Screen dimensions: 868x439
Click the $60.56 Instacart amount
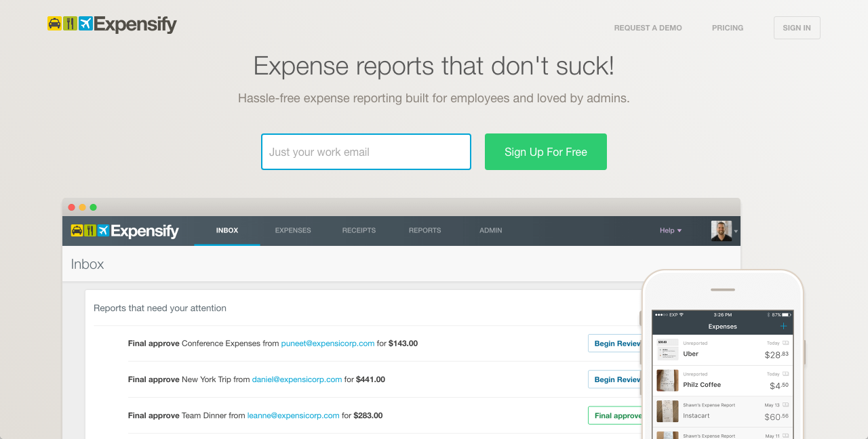tap(776, 417)
